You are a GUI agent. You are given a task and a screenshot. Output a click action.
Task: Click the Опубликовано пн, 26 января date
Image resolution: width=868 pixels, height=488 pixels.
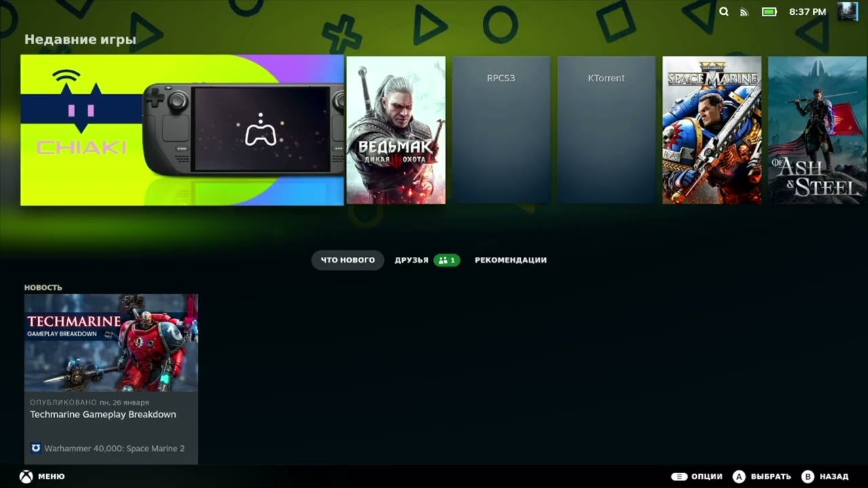pyautogui.click(x=90, y=403)
